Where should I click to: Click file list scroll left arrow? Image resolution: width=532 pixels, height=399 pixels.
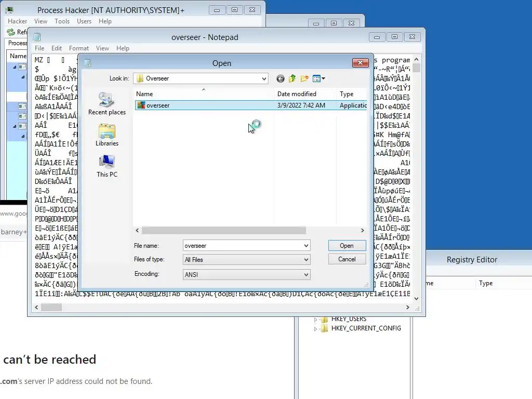(137, 230)
